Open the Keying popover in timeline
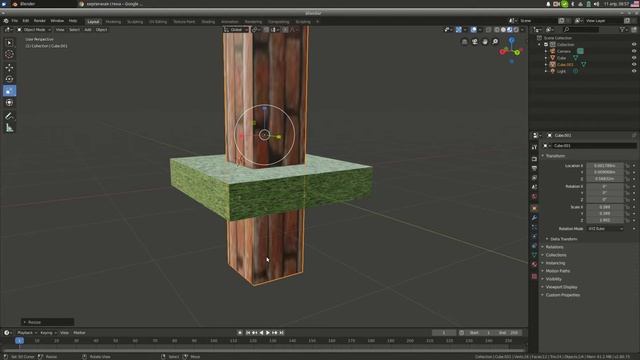The height and width of the screenshot is (360, 640). point(48,333)
